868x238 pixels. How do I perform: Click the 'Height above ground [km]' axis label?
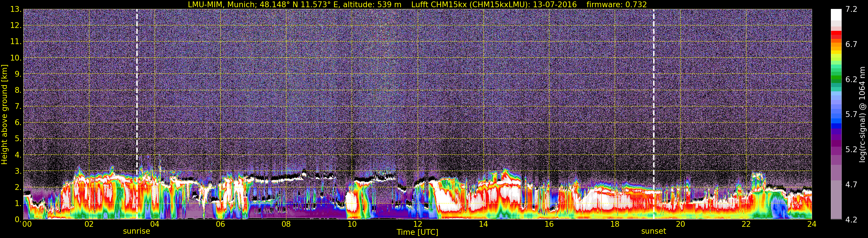[x=4, y=114]
